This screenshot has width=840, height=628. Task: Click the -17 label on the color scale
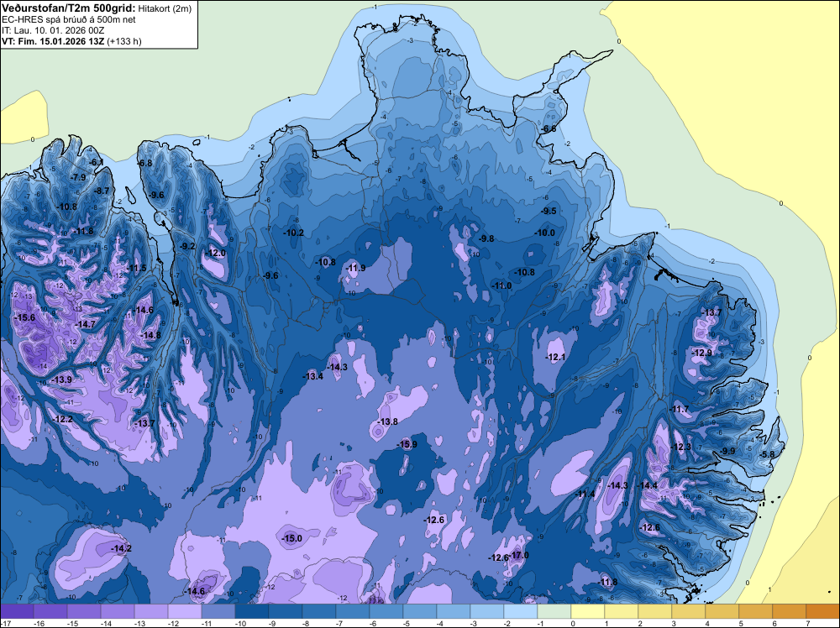[x=5, y=623]
